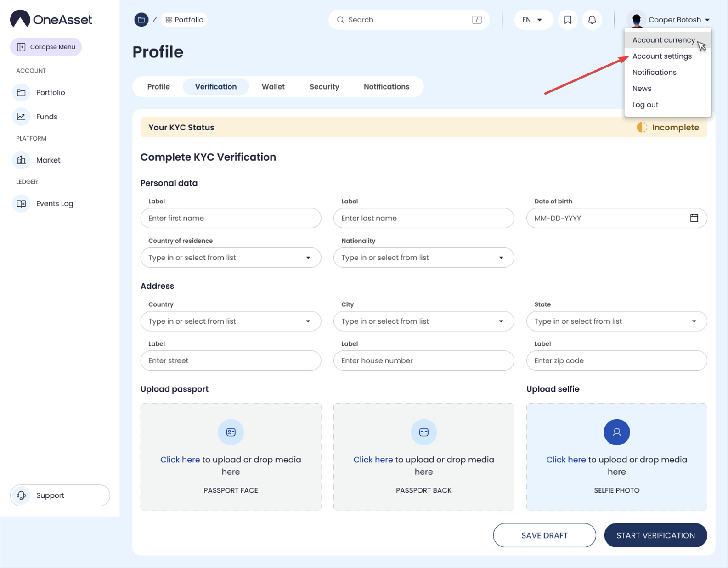Click the selfie photo upload icon
This screenshot has height=568, width=728.
pyautogui.click(x=616, y=432)
